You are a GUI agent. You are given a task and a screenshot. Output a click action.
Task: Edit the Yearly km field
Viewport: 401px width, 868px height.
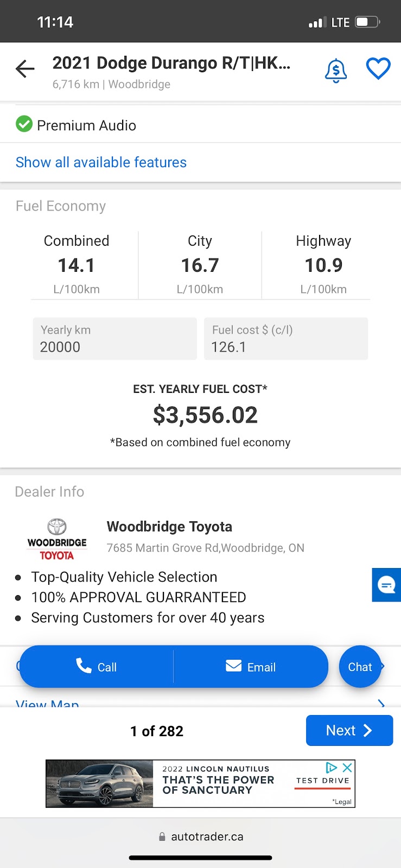point(115,339)
